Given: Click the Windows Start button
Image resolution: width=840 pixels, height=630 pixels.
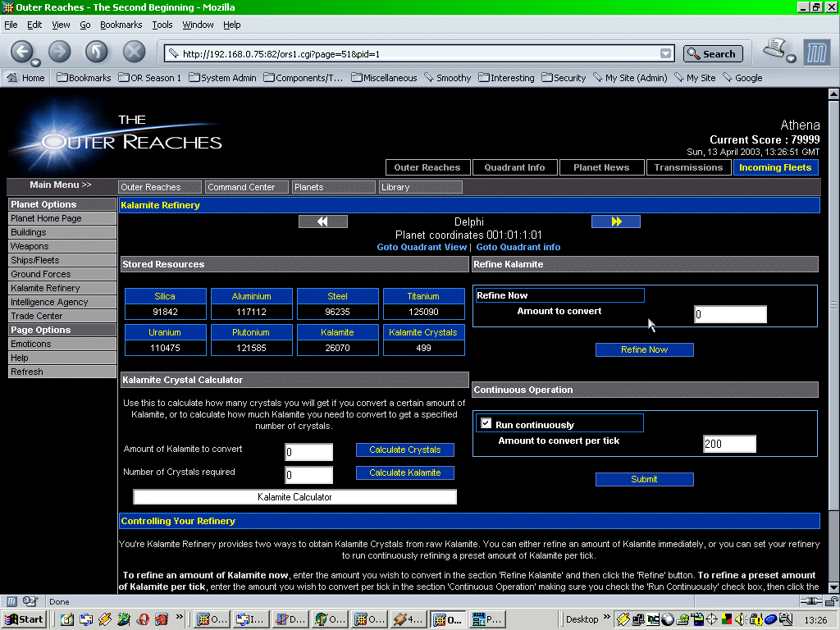Looking at the screenshot, I should 24,619.
